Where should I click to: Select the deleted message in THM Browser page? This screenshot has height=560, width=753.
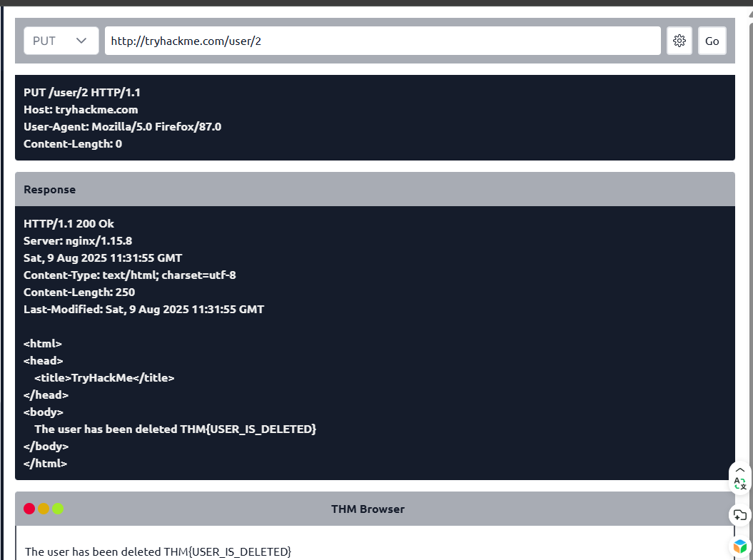158,552
